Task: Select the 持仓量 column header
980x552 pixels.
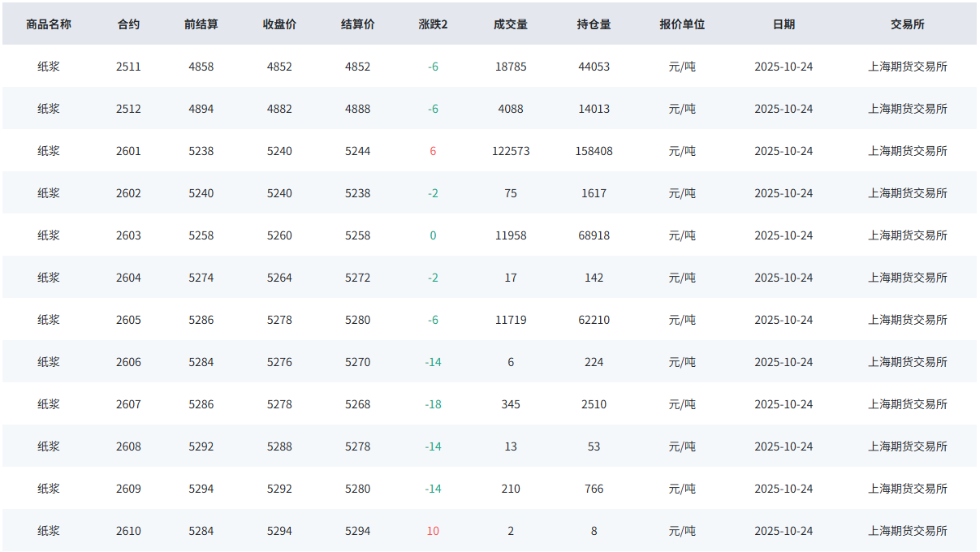Action: click(x=594, y=24)
